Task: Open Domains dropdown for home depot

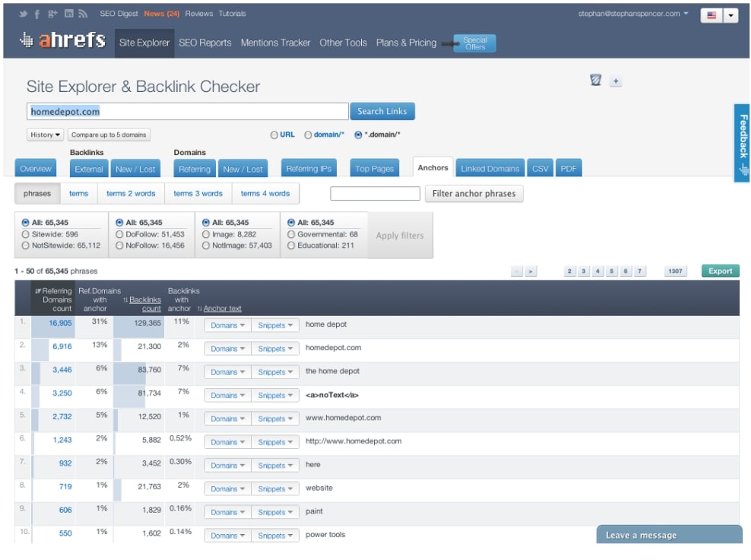Action: [x=227, y=325]
